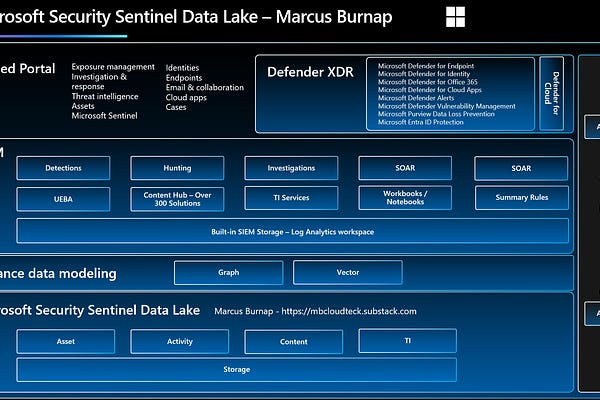Click 'Microsoft Defender for Endpoint'
The width and height of the screenshot is (600, 400).
point(426,66)
